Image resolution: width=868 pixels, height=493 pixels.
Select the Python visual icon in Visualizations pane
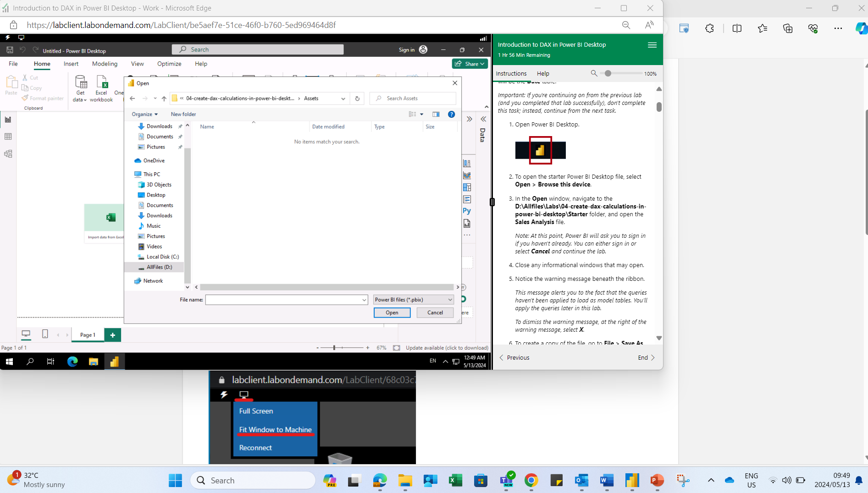(467, 210)
